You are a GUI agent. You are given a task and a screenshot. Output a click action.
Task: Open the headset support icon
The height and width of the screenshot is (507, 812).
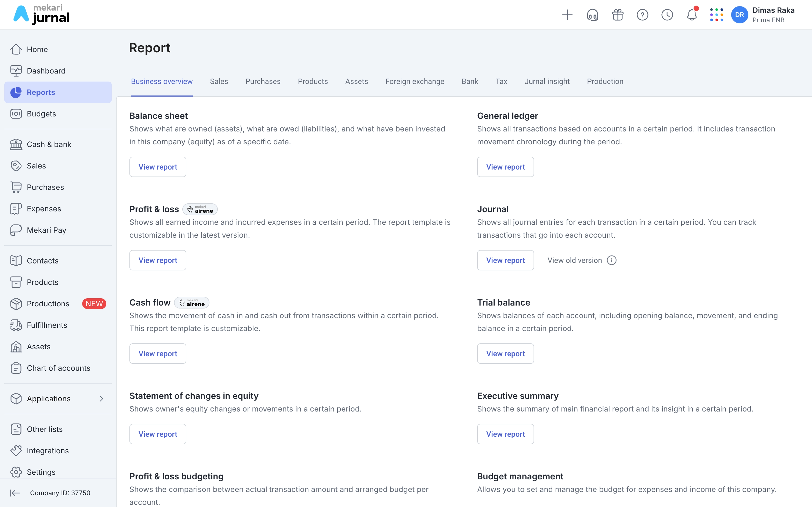click(592, 15)
